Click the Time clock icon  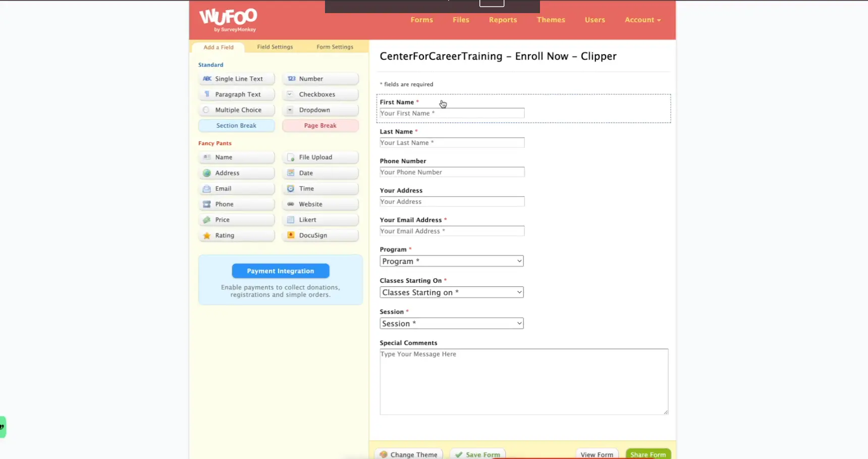click(x=291, y=189)
